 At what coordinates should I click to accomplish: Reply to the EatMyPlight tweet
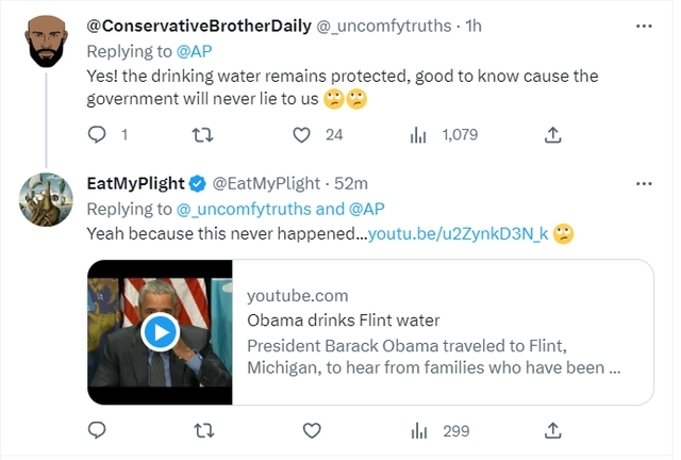click(x=97, y=431)
